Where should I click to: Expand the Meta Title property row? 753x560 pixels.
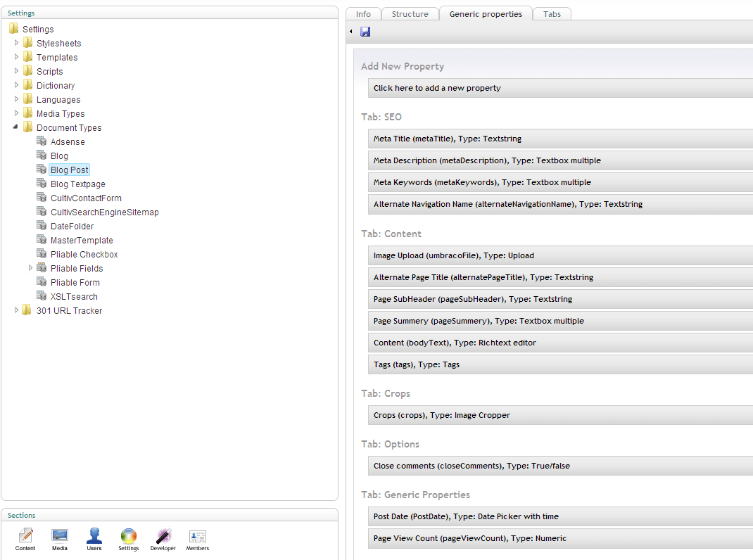click(447, 139)
